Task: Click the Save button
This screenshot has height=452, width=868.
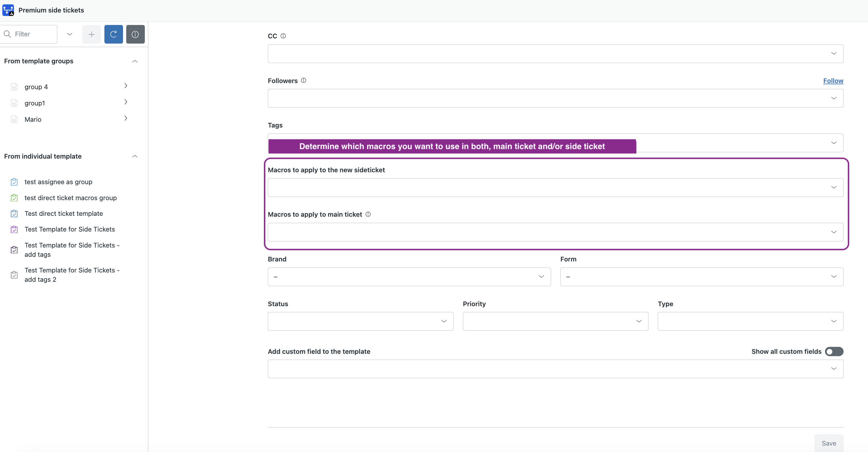Action: (x=828, y=443)
